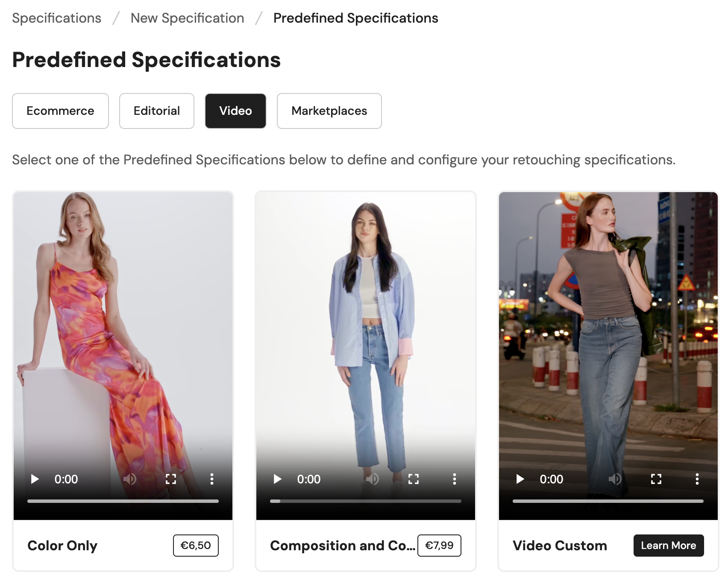Click the €7,99 price tag
728x578 pixels.
pos(439,546)
